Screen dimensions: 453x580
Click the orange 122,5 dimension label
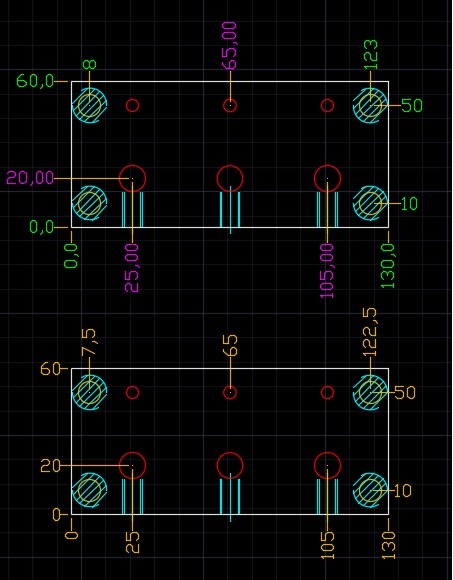tap(371, 332)
